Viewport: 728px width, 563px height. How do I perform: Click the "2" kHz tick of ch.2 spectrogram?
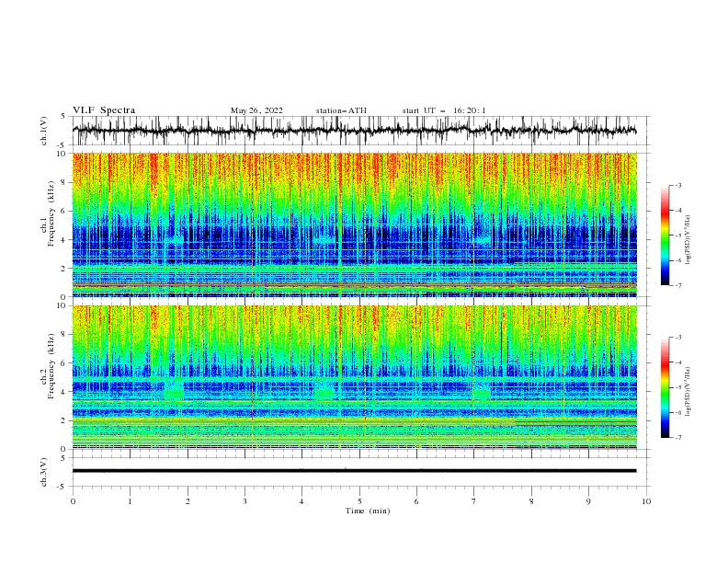pos(63,420)
